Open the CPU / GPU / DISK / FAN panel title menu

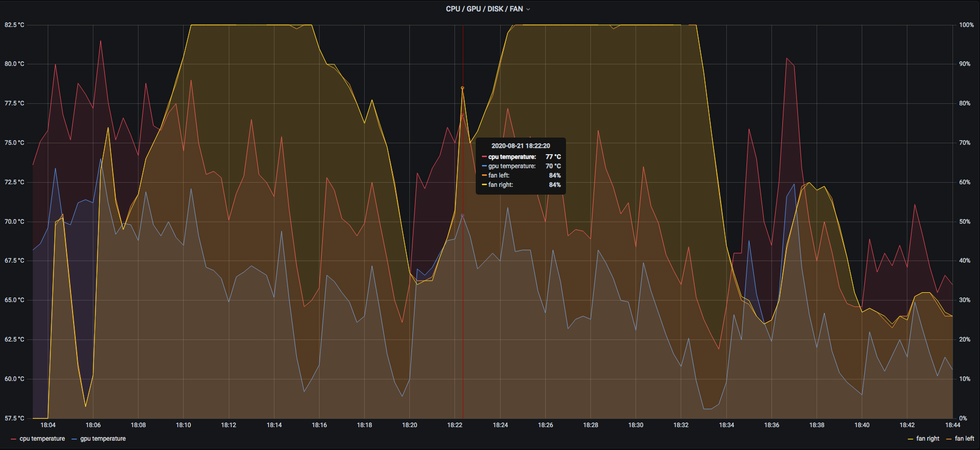point(488,9)
